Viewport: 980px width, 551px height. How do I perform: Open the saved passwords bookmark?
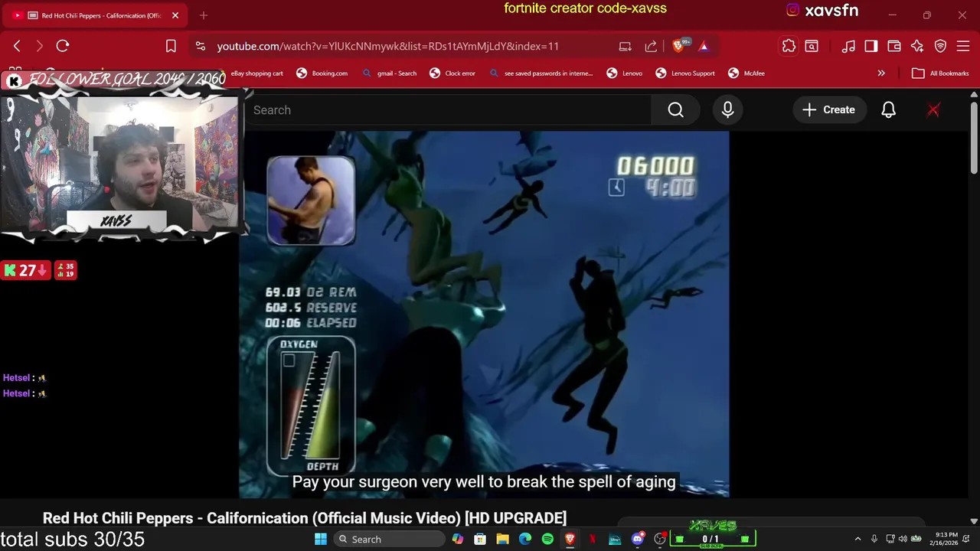541,73
